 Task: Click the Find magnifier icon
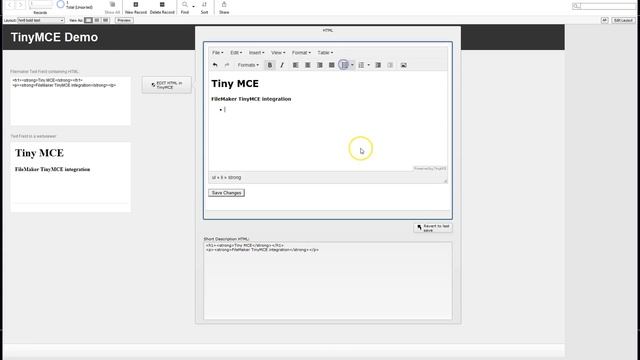184,5
